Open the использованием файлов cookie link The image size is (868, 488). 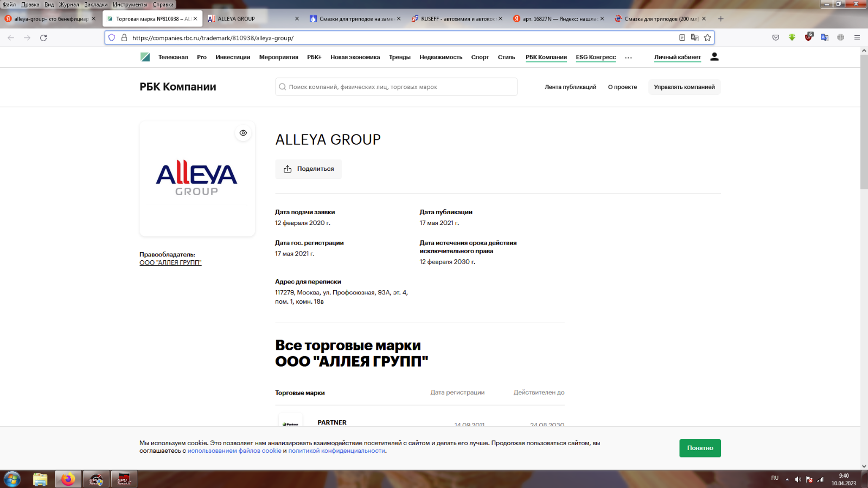coord(234,451)
